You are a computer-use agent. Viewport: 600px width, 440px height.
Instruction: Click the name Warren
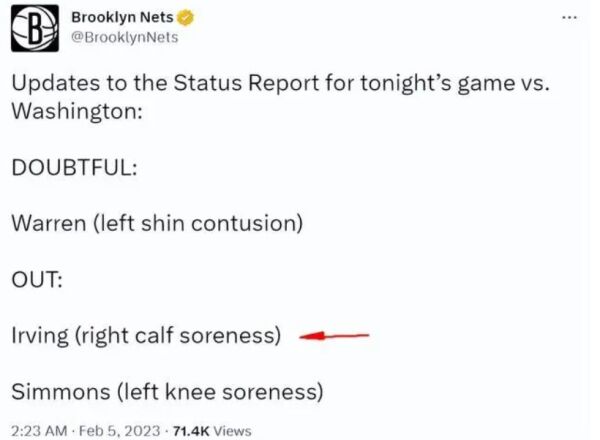point(48,222)
